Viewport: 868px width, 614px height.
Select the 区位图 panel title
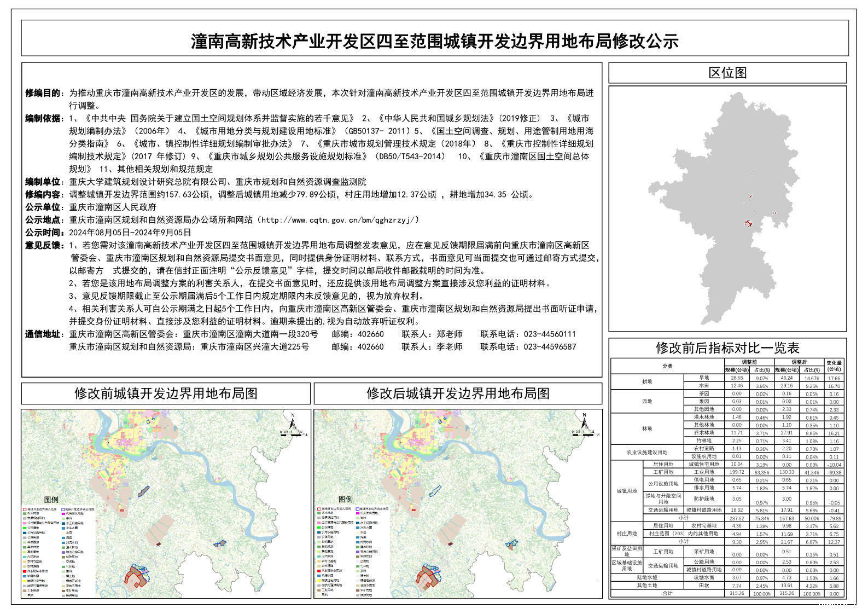[727, 73]
